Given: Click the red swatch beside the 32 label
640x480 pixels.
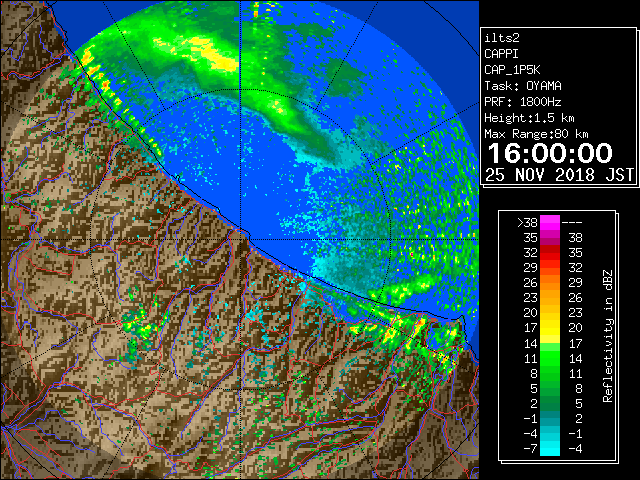Looking at the screenshot, I should 550,253.
